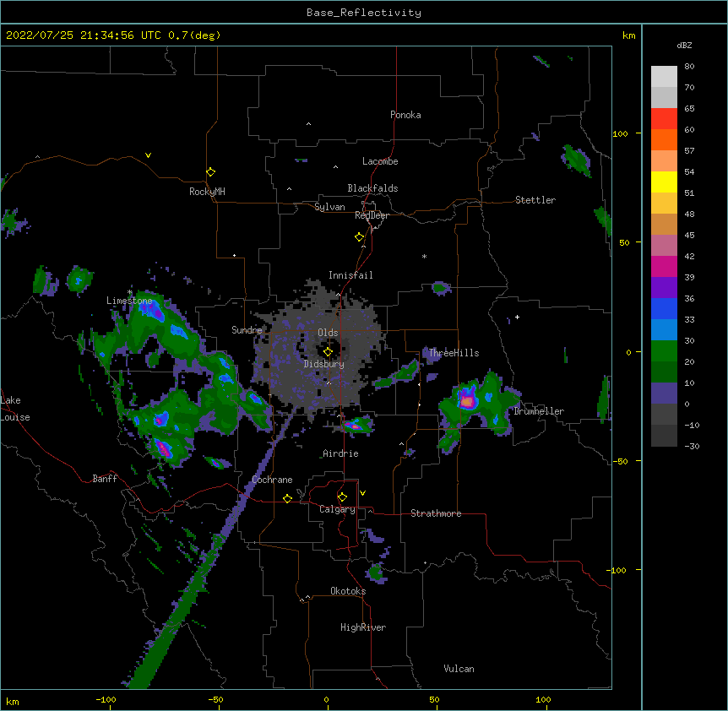Click the red legend swatch between 65 and 60 dBZ
728x711 pixels.
coord(664,118)
